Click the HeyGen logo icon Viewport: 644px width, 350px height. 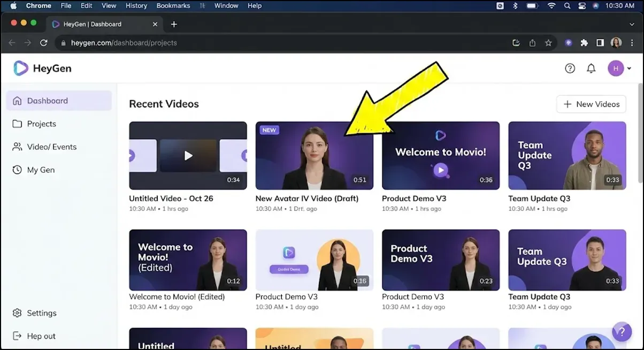point(20,68)
